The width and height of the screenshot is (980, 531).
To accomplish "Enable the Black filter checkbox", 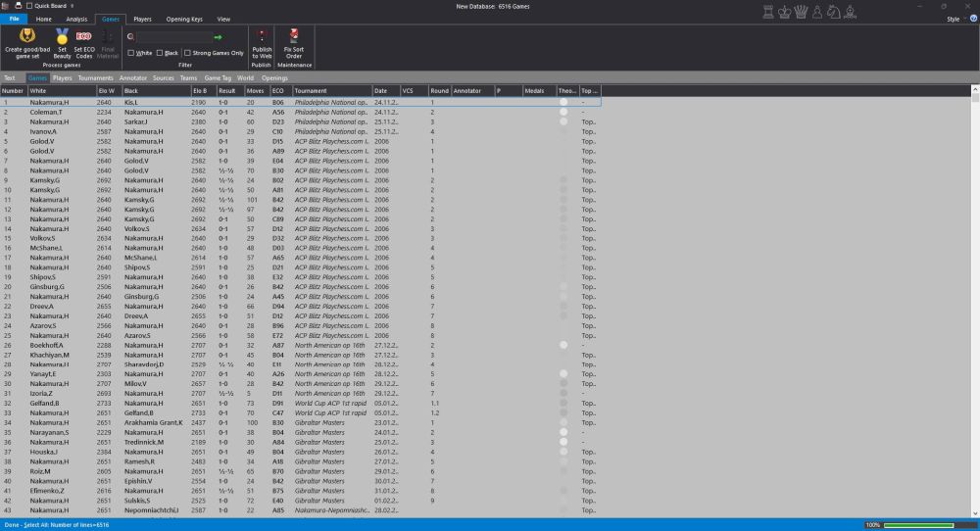I will click(160, 53).
